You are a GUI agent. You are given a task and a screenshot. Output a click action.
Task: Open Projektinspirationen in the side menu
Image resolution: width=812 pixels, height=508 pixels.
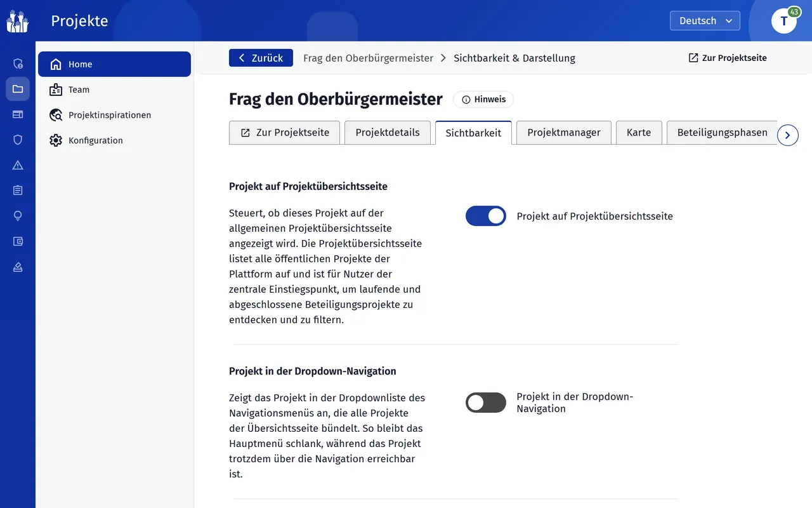[x=114, y=115]
